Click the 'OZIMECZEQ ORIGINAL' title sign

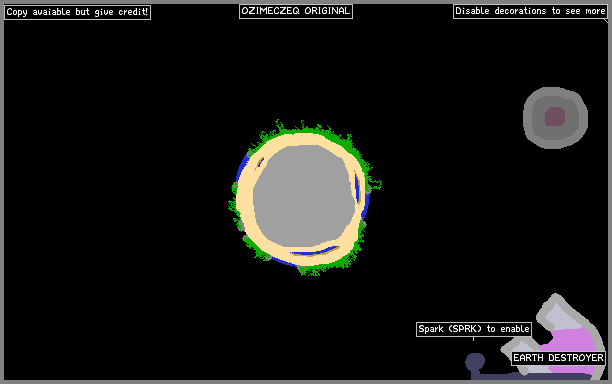click(296, 11)
